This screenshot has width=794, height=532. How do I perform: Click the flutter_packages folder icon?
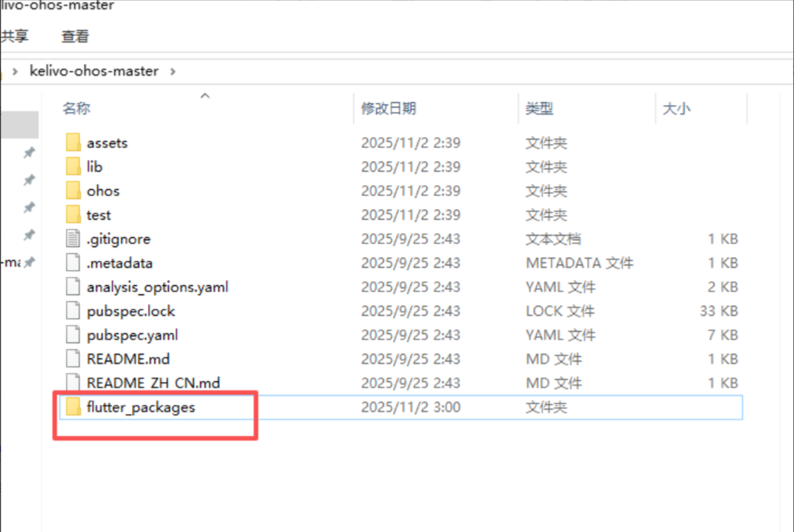click(73, 408)
